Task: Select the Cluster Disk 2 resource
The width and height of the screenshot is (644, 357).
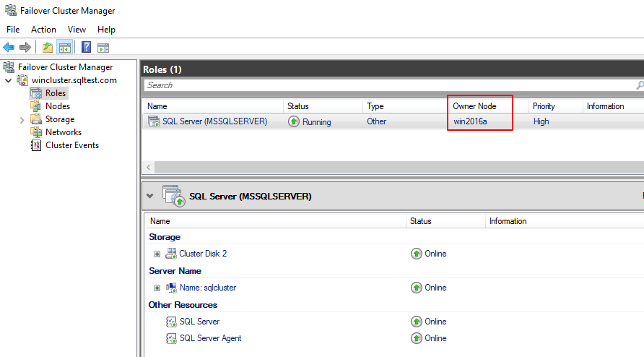Action: [x=203, y=254]
